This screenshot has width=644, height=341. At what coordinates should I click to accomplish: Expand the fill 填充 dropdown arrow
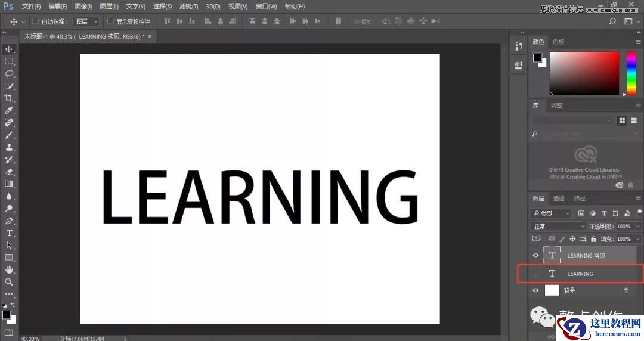pyautogui.click(x=638, y=239)
